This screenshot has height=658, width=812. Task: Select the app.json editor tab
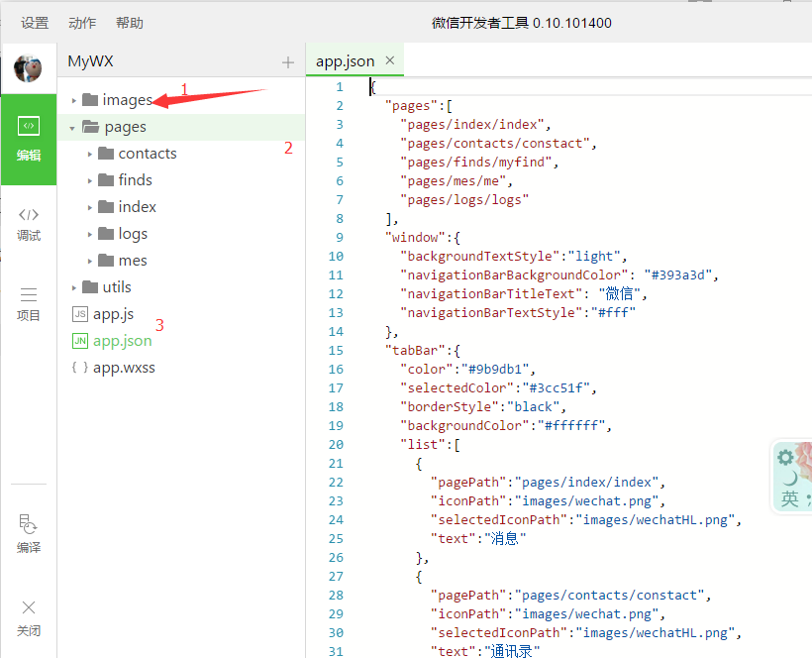pyautogui.click(x=355, y=60)
